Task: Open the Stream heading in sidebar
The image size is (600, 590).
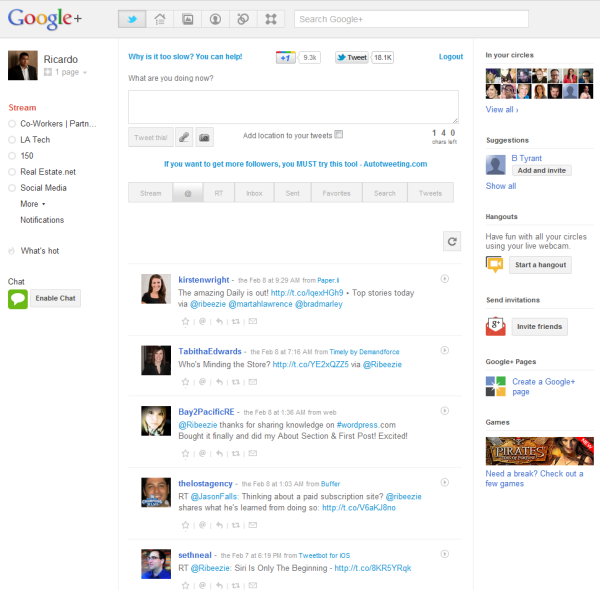Action: tap(22, 108)
